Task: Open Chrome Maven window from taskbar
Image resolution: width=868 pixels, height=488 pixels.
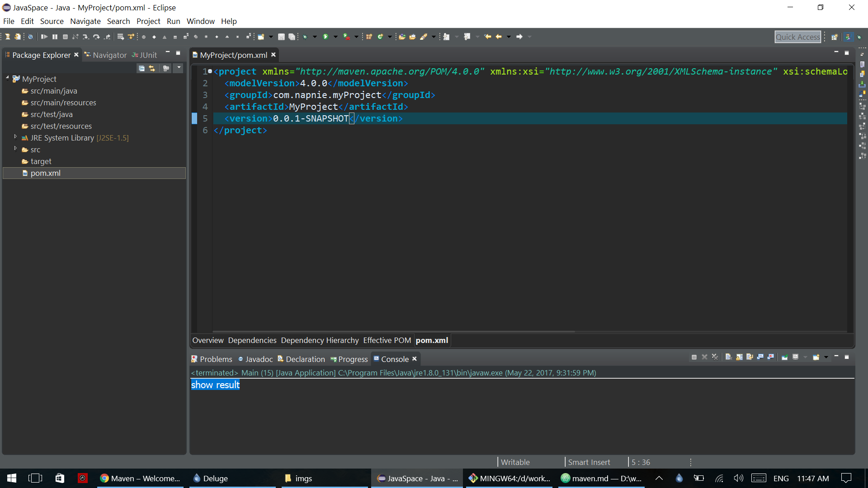Action: pos(140,478)
